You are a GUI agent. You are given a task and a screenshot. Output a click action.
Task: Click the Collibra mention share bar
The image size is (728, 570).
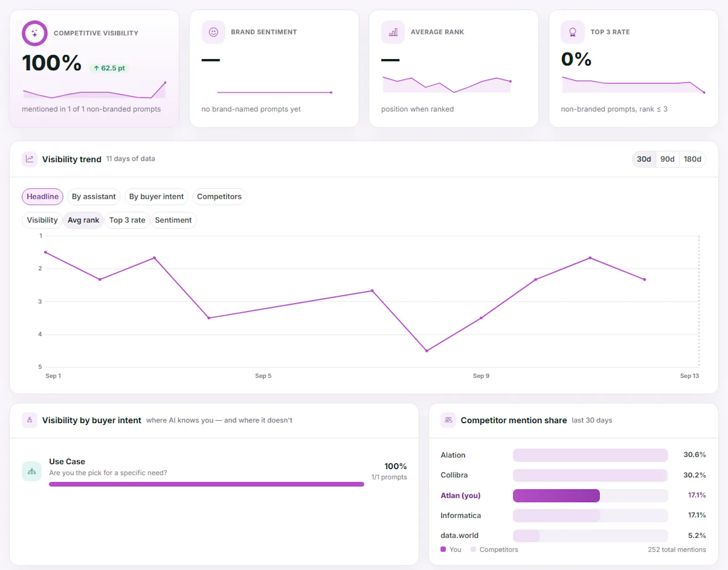click(x=590, y=475)
